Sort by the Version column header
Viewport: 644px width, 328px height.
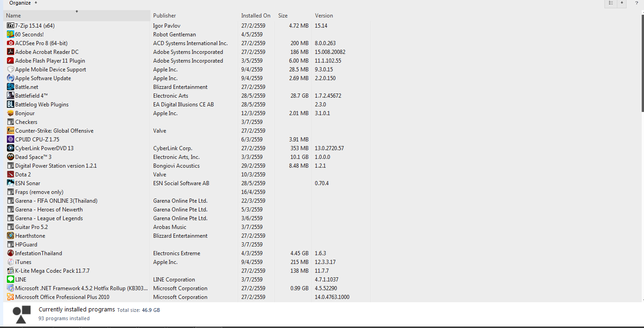point(341,16)
